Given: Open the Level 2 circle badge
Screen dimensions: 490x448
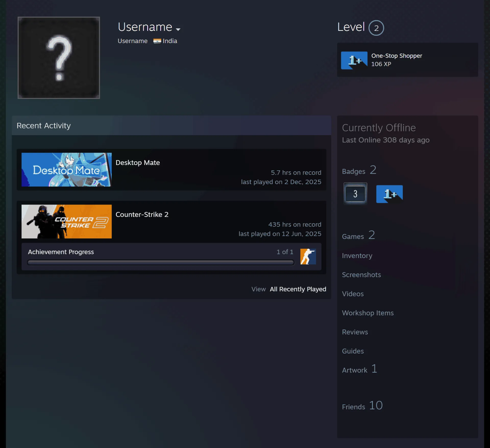Looking at the screenshot, I should pyautogui.click(x=376, y=28).
